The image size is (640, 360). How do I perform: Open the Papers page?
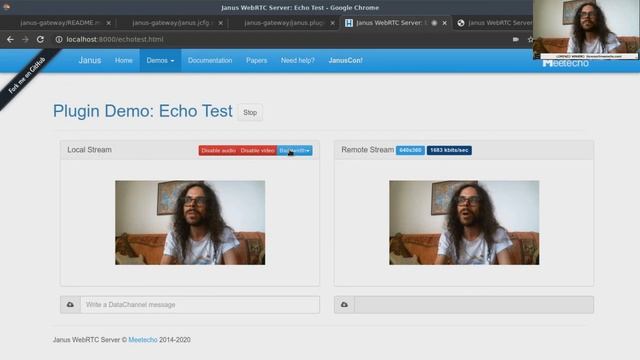(256, 60)
